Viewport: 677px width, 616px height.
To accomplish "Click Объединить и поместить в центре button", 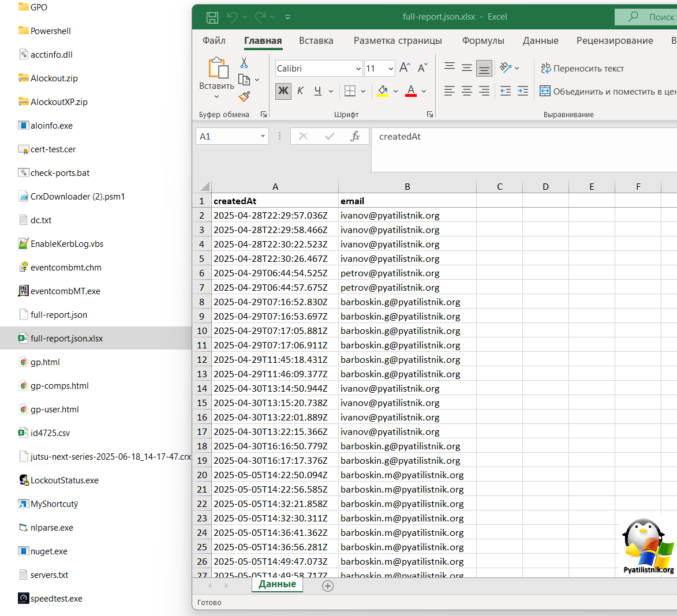I will tap(608, 91).
